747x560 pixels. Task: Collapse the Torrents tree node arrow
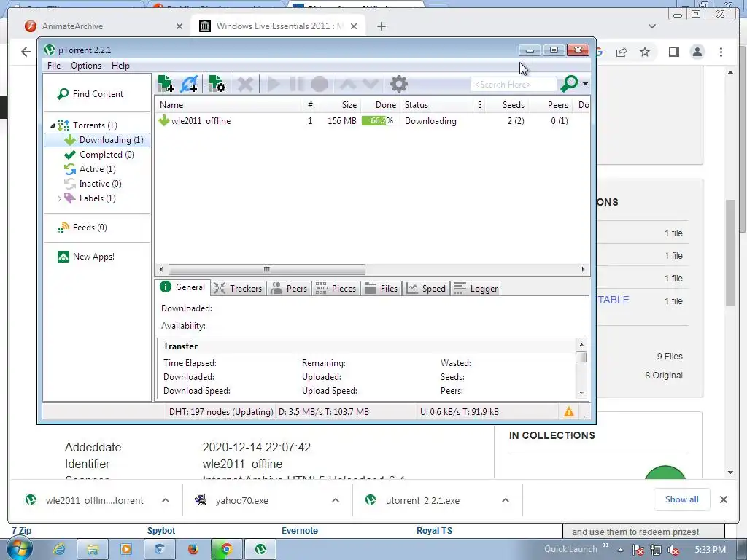point(53,125)
